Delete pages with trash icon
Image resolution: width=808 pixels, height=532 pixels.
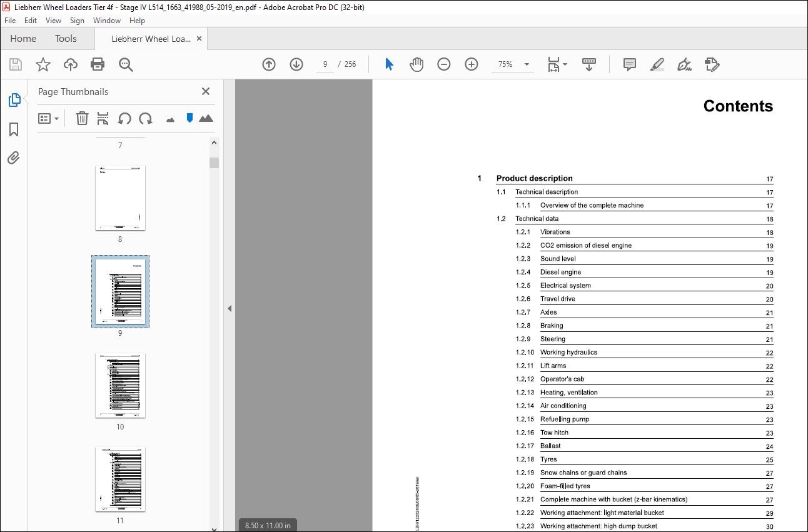(x=82, y=118)
